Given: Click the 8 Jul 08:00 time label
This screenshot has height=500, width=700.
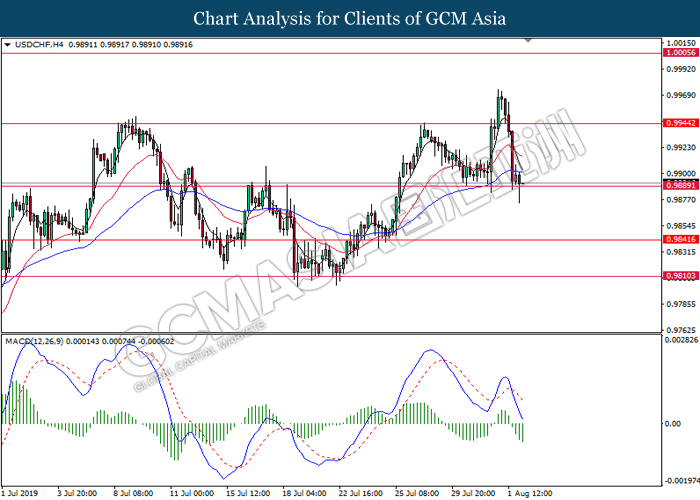Looking at the screenshot, I should (133, 493).
